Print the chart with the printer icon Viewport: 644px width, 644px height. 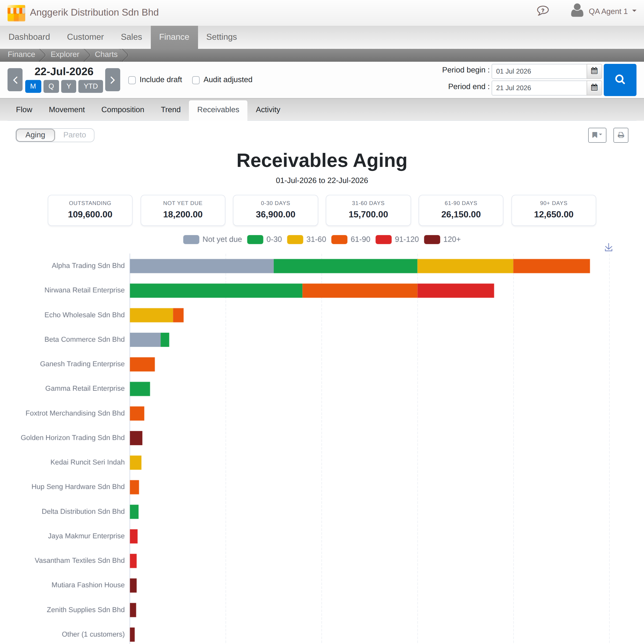click(621, 135)
